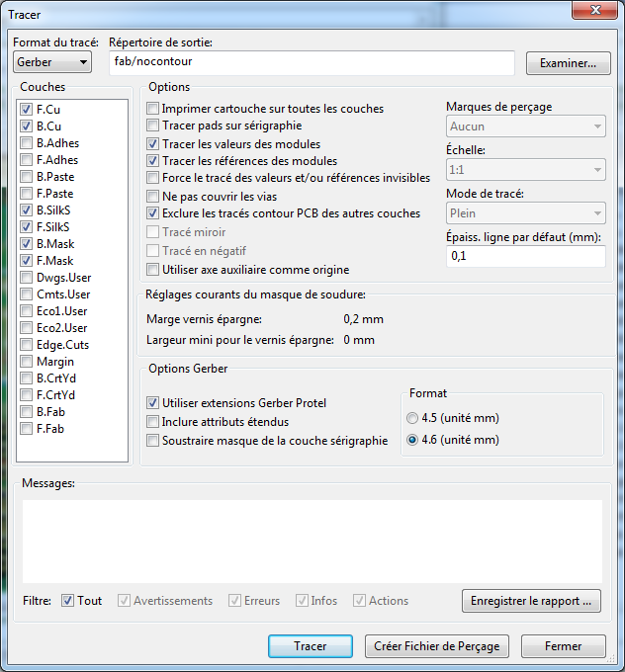Uncheck Exclure les tracés contour PCB
Screen dimensions: 625x672
[x=153, y=213]
